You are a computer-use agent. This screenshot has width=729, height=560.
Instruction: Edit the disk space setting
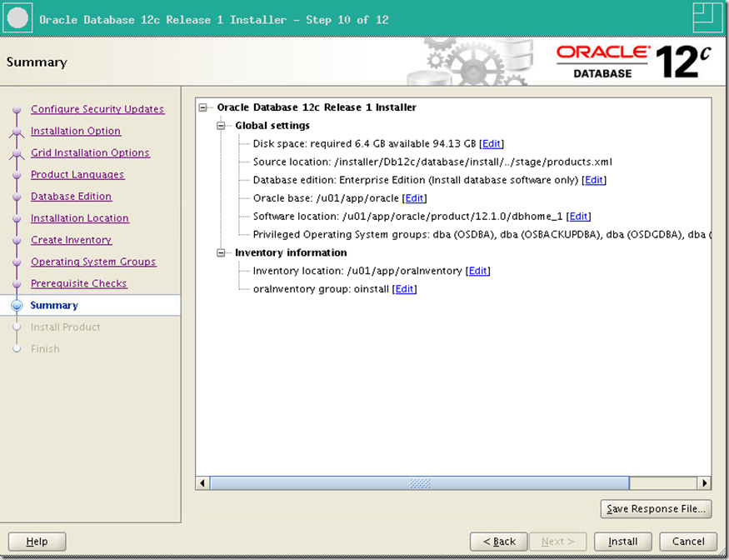coord(492,143)
